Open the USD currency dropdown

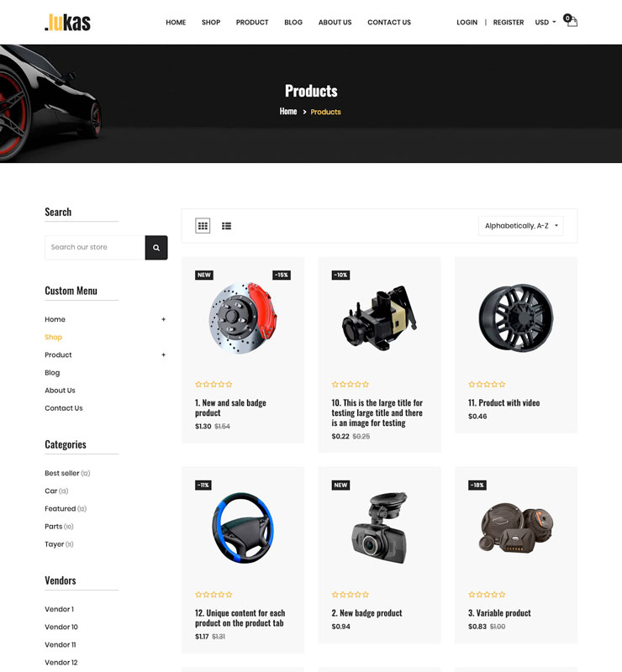point(546,23)
